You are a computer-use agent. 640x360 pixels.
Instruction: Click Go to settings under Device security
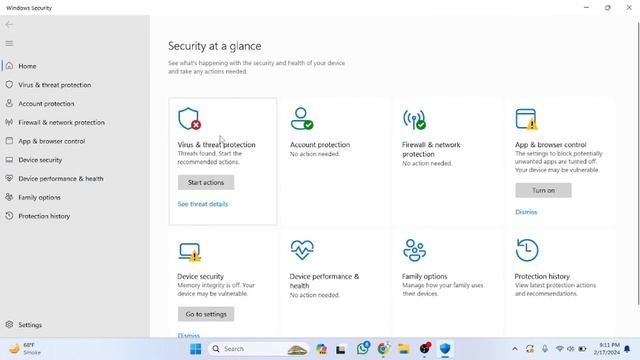(x=206, y=314)
